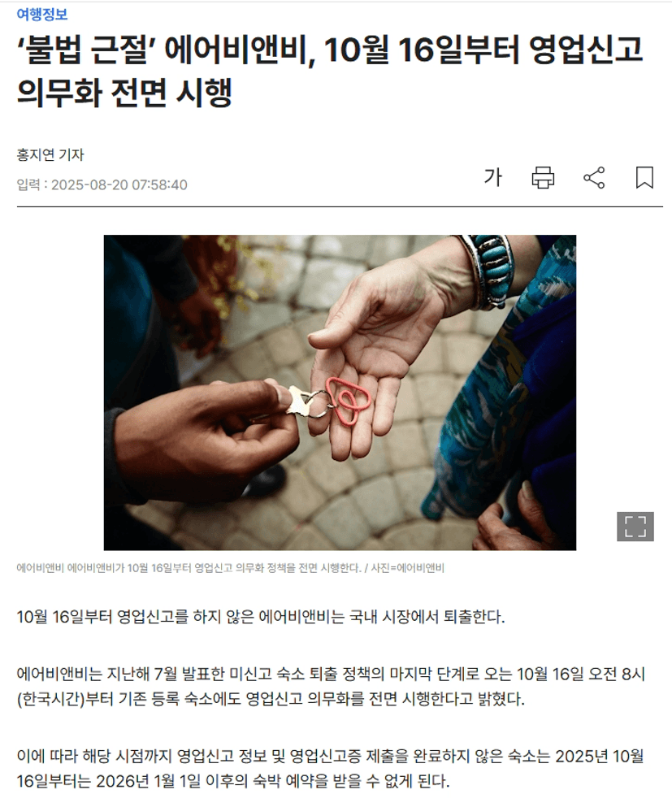Expand the photo with fullscreen icon
The image size is (672, 807).
click(x=635, y=526)
